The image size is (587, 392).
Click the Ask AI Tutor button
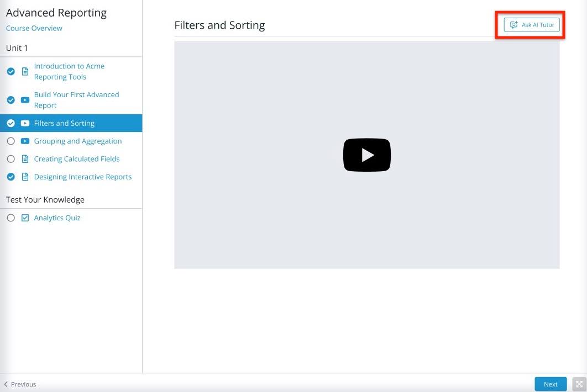pos(532,25)
